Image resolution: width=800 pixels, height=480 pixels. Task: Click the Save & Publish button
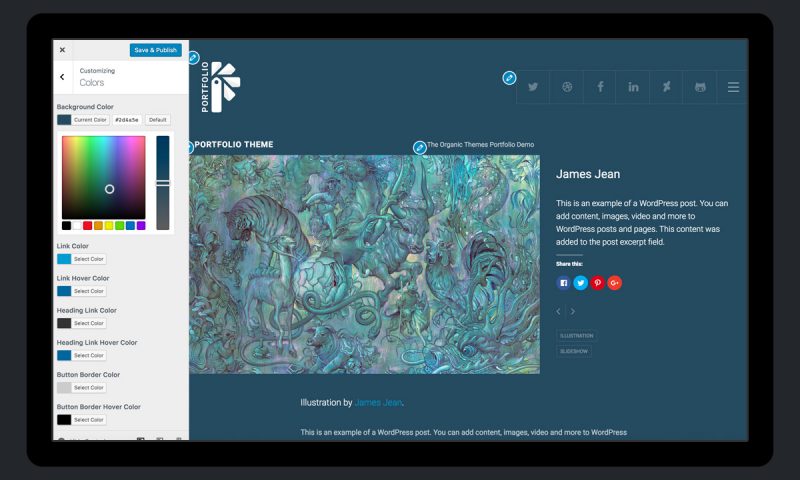pos(156,50)
